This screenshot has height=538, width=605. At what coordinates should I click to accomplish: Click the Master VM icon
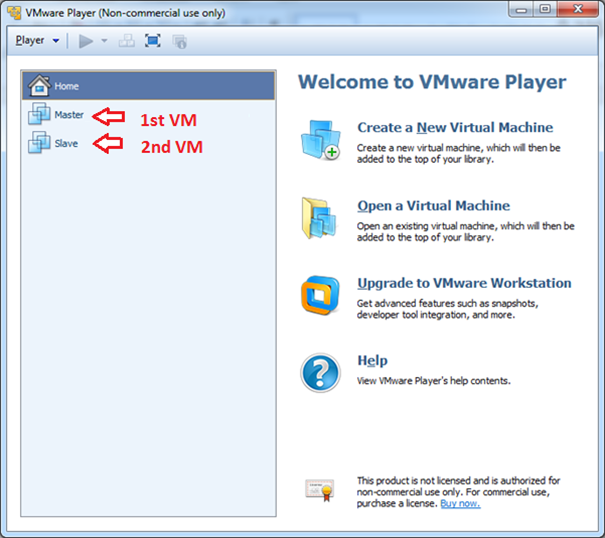click(x=39, y=114)
